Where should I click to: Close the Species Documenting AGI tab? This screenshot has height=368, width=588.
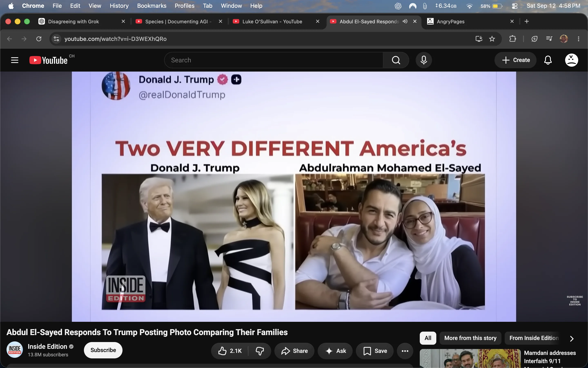[220, 21]
